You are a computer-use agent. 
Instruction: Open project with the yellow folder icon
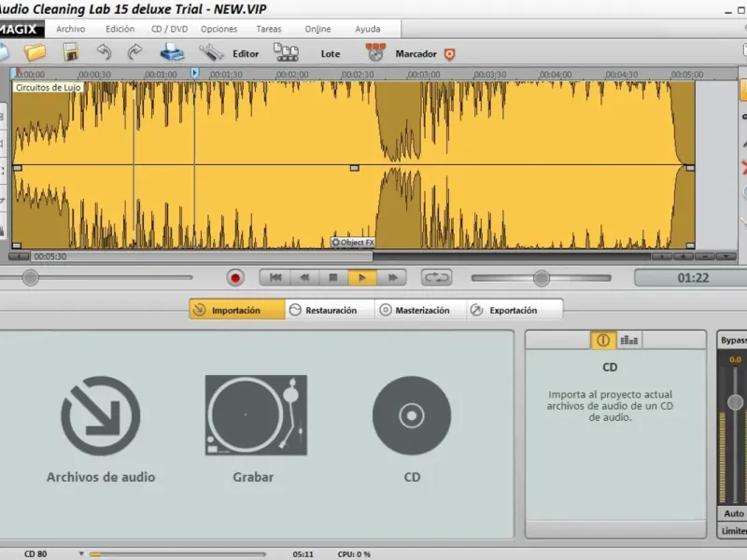[35, 52]
